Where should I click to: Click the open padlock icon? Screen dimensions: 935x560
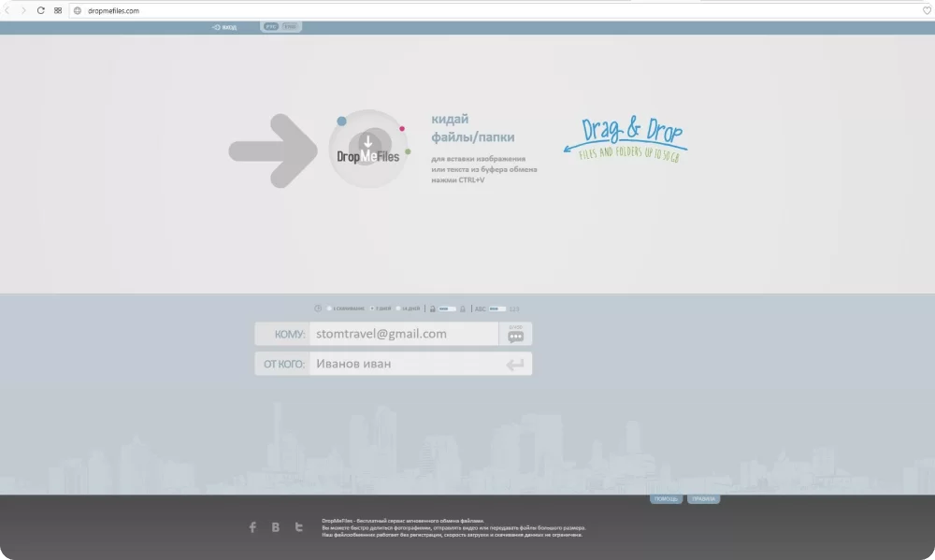pos(432,309)
